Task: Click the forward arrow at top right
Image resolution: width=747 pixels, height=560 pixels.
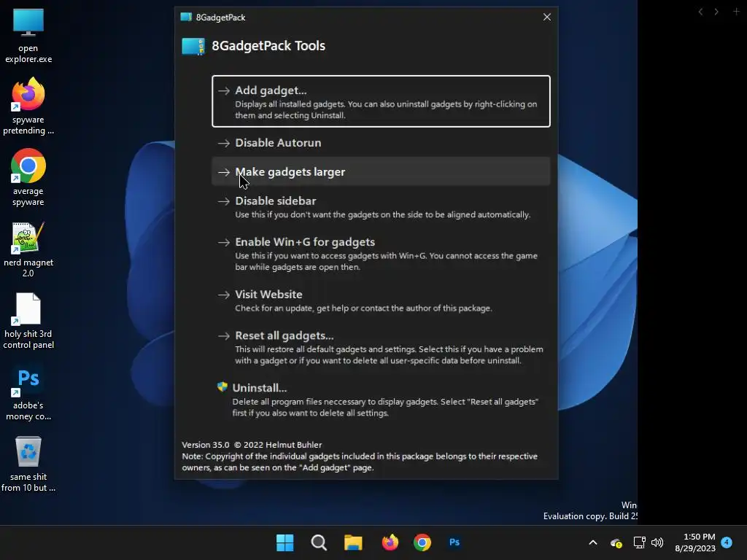Action: pos(716,12)
